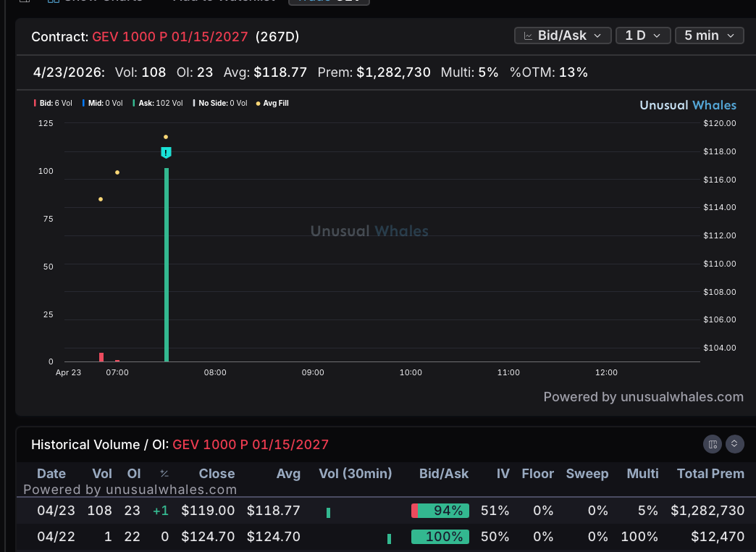Click the cyan alert marker above the green bar
Viewport: 756px width, 552px height.
166,152
